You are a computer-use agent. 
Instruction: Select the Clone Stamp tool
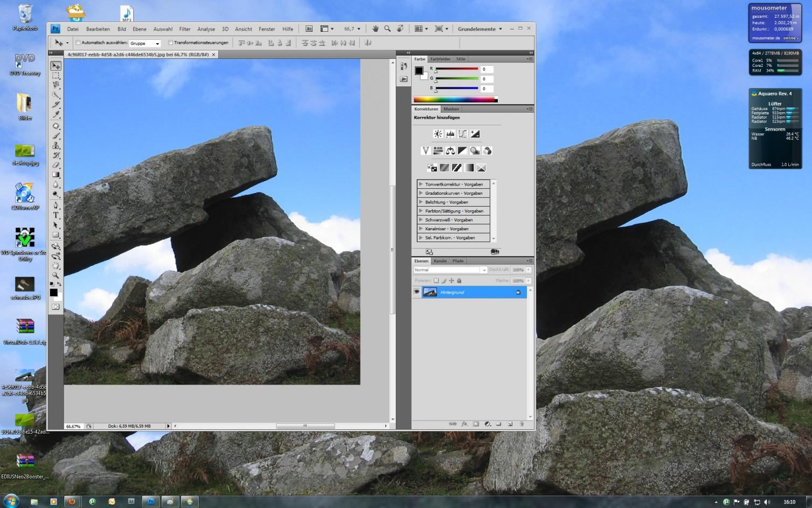point(56,146)
